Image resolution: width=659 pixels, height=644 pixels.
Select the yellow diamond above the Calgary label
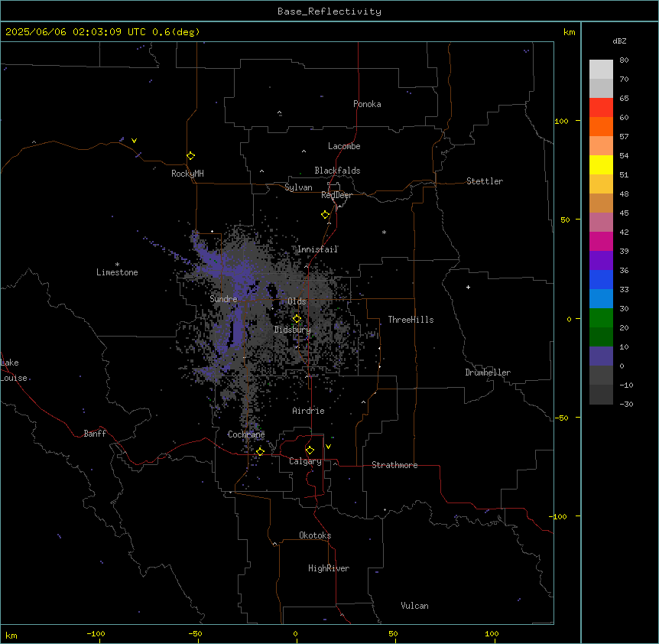pos(310,450)
